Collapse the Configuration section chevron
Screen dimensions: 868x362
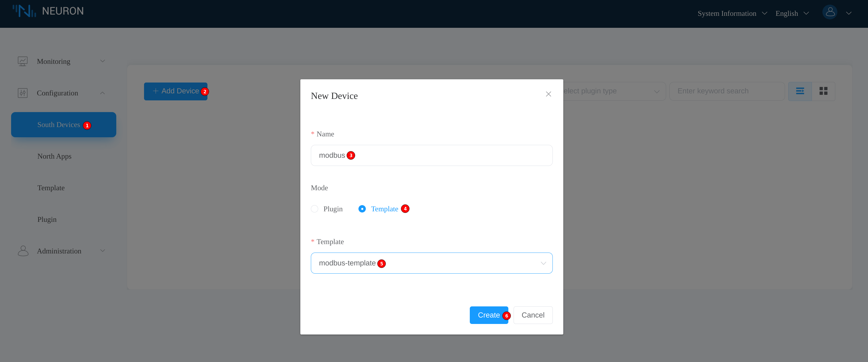(x=103, y=93)
